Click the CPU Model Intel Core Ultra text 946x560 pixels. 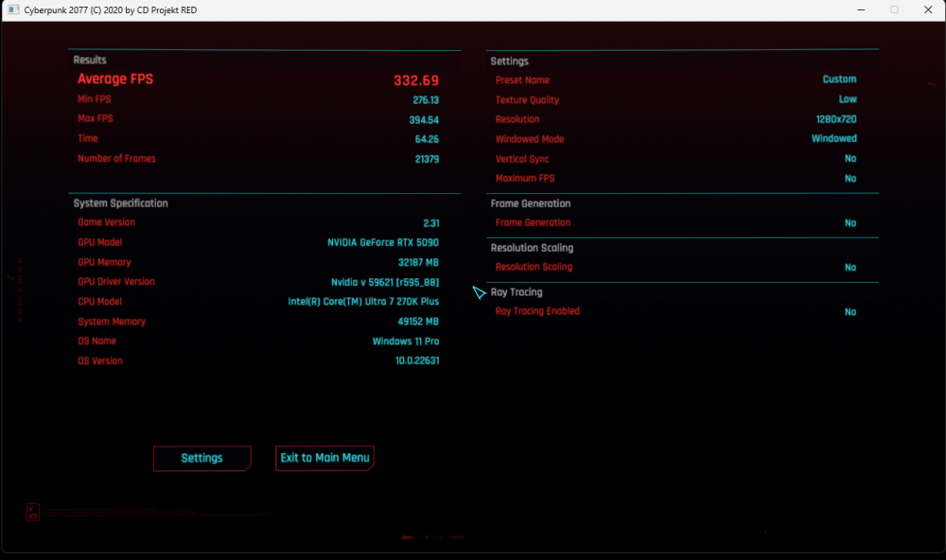(363, 302)
